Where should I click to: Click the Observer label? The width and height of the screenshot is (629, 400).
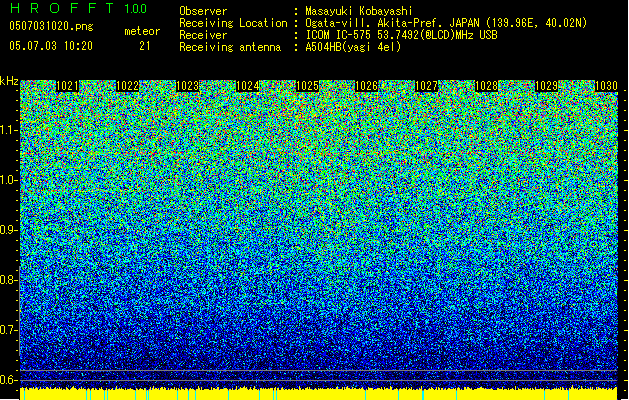click(x=203, y=11)
